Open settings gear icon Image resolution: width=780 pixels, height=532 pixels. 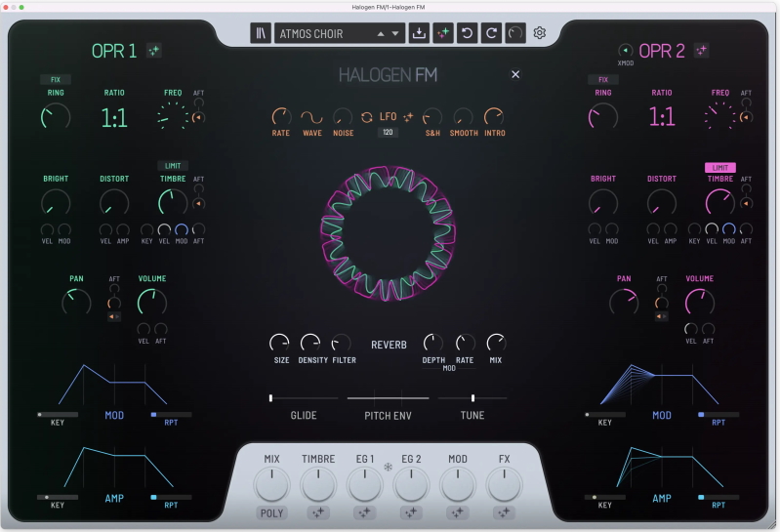click(x=540, y=33)
